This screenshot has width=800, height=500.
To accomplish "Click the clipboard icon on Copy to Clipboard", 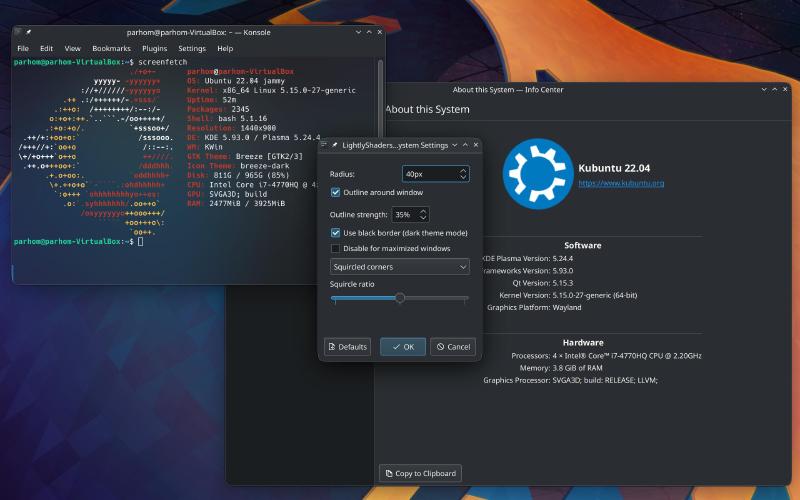I will coord(388,473).
